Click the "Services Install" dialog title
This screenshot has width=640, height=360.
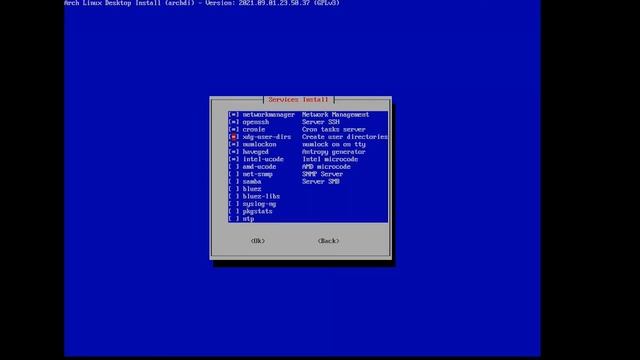[x=298, y=100]
